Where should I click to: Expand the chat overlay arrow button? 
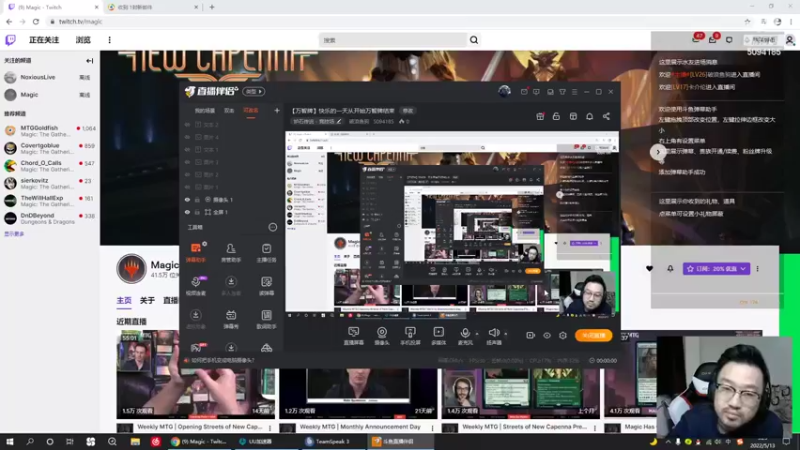pos(658,152)
